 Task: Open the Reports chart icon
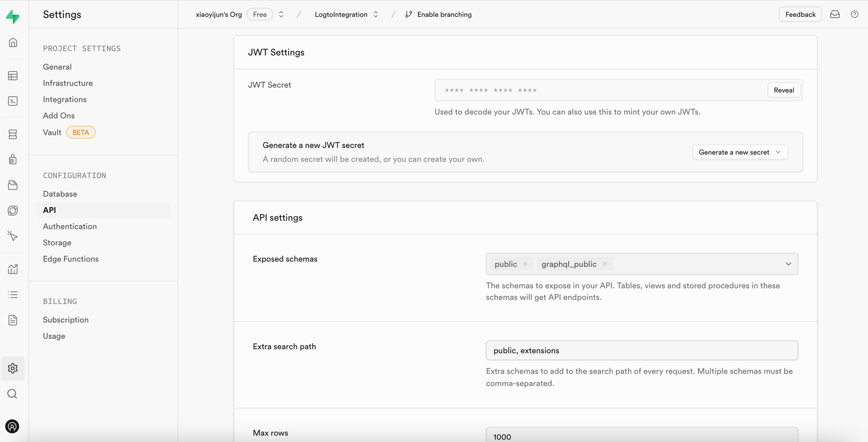[13, 269]
